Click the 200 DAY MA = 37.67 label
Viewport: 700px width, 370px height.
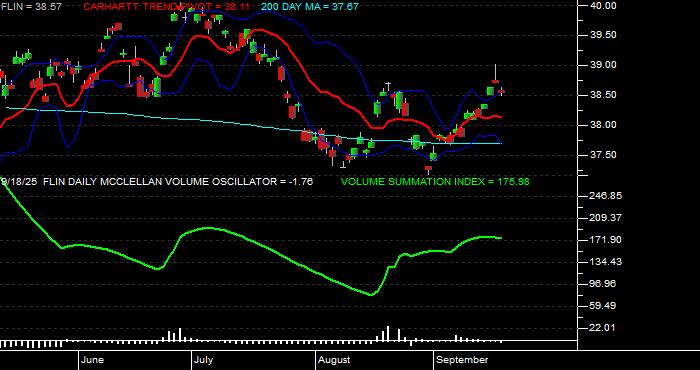tap(309, 7)
